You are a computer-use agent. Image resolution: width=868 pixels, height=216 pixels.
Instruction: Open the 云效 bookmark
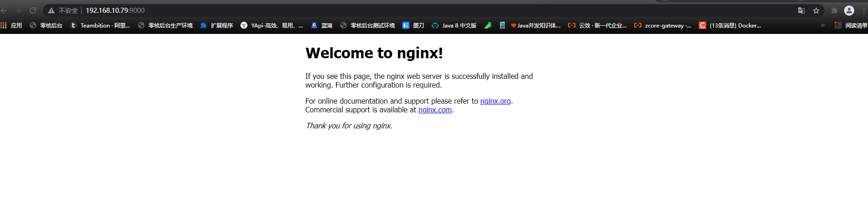coord(597,25)
